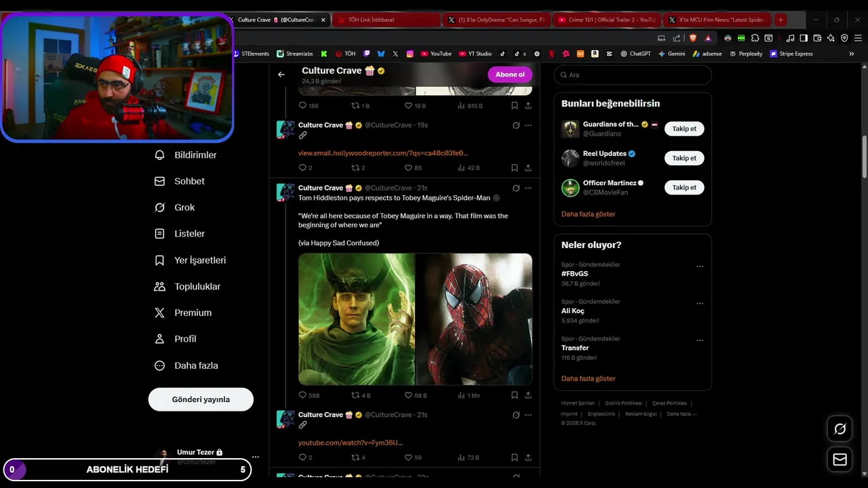Bookmark the top post with 810 B views

pos(515,106)
